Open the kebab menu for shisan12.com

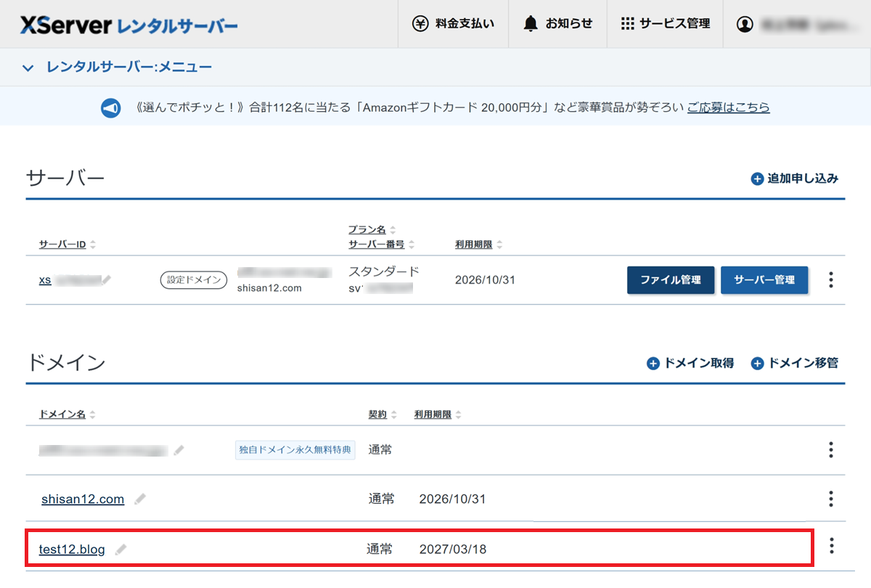point(830,499)
